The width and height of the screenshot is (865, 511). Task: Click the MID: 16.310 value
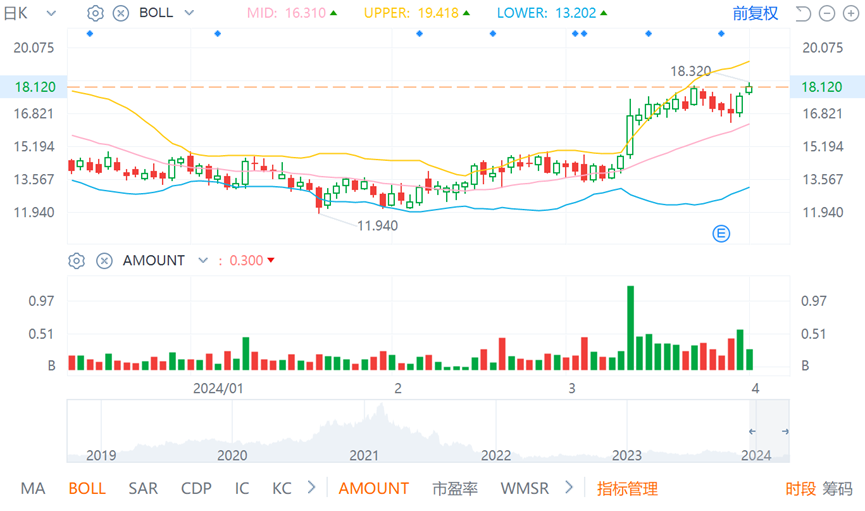286,13
